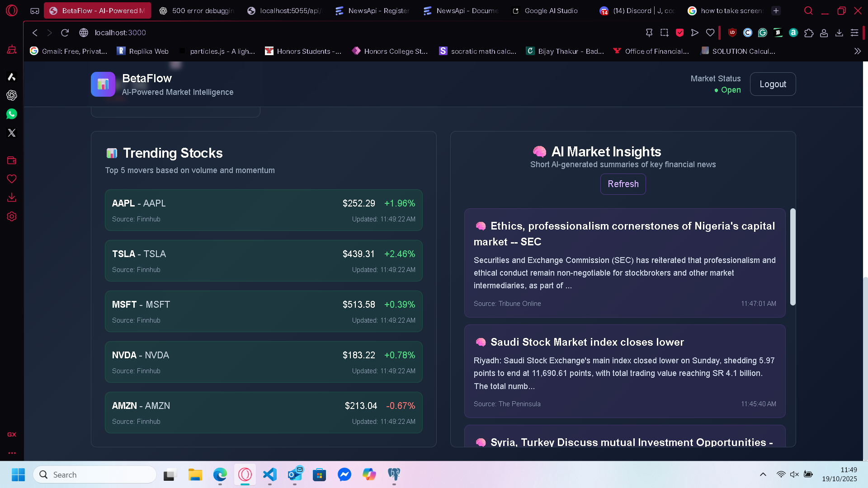Refresh the AI Market Insights

623,184
